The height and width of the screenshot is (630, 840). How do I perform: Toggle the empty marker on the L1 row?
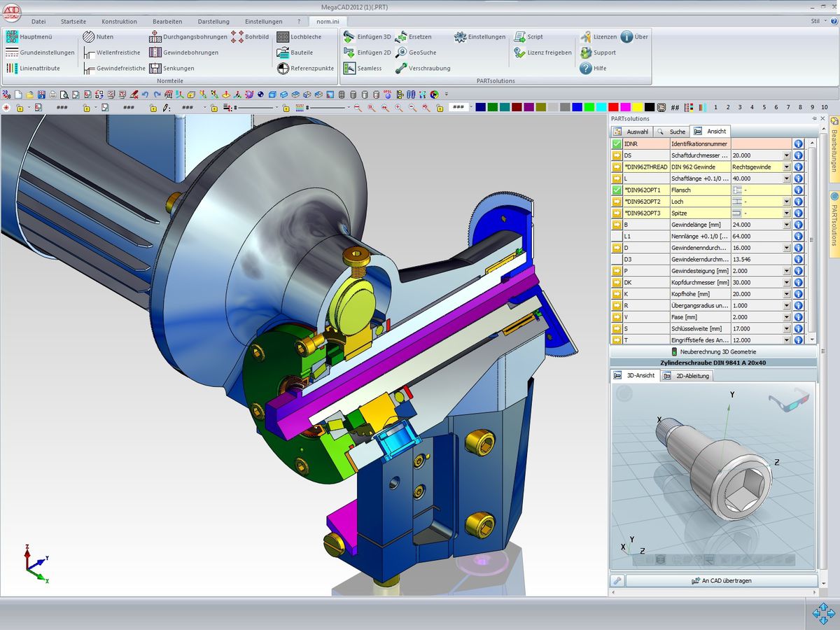point(617,236)
